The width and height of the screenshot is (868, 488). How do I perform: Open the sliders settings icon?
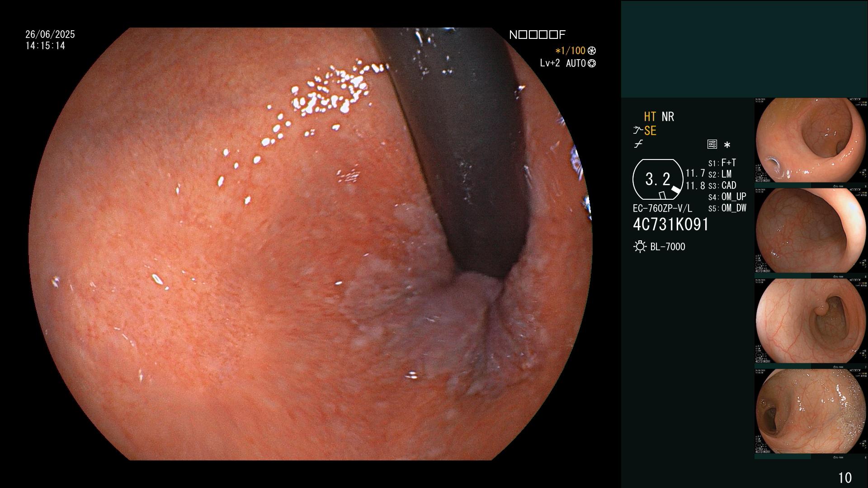[x=712, y=145]
